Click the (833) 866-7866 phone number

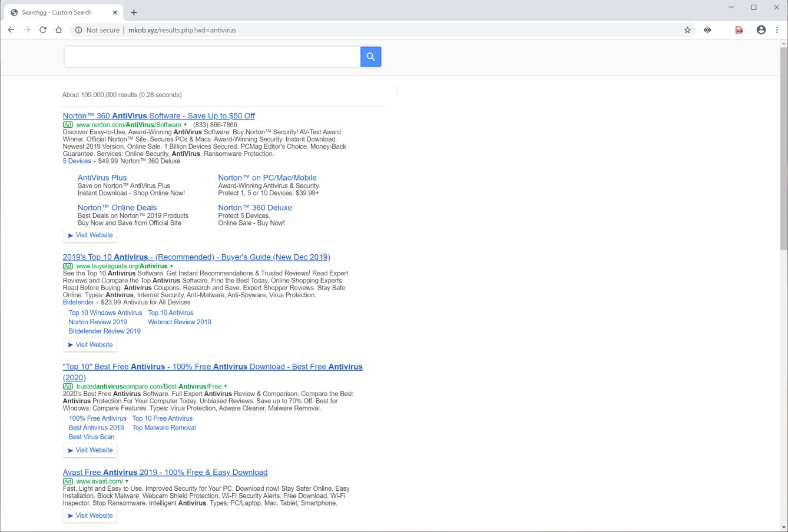216,125
